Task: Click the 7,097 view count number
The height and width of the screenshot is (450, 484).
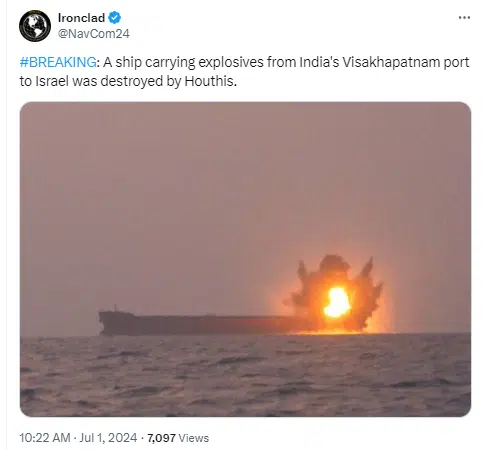Action: point(161,438)
